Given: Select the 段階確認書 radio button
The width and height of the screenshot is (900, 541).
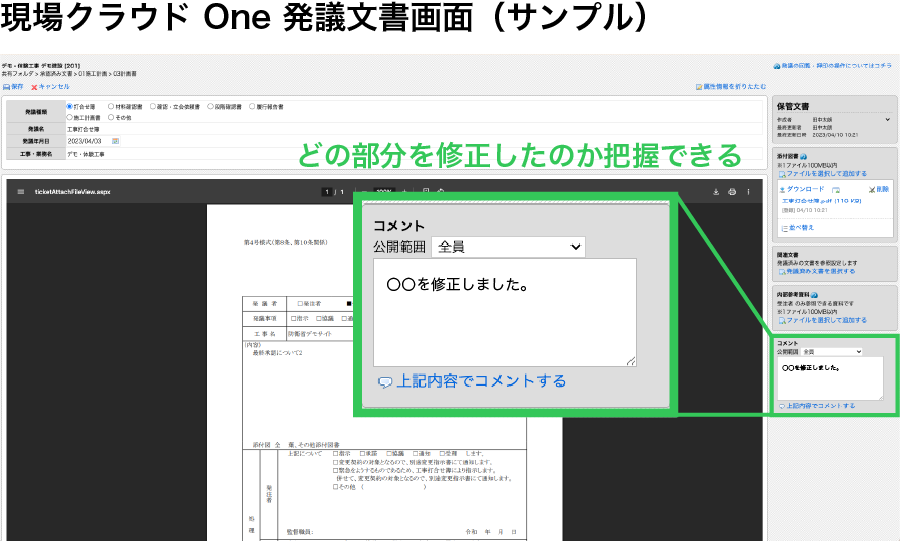Looking at the screenshot, I should (x=211, y=107).
